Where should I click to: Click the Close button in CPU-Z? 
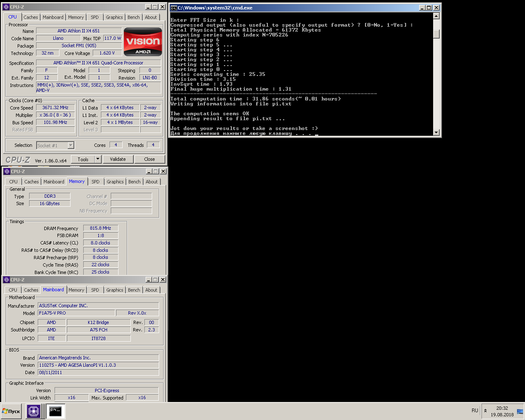(x=149, y=159)
